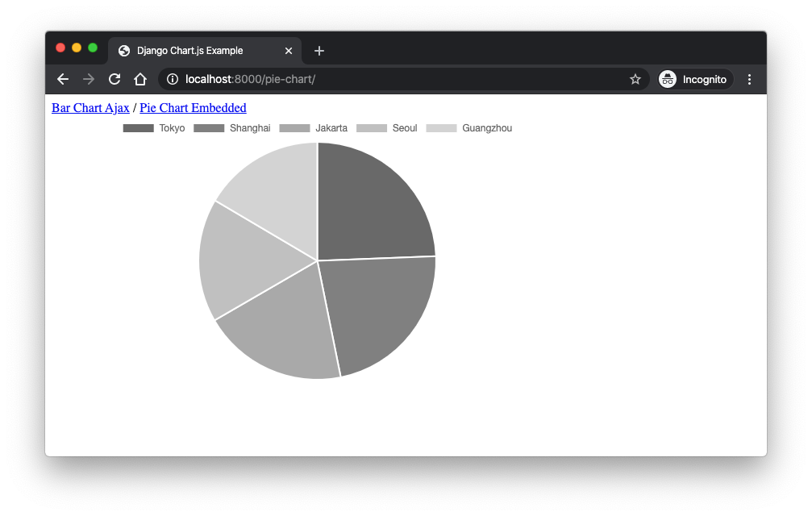Click the address bar to edit the URL
This screenshot has height=516, width=812.
(x=323, y=79)
